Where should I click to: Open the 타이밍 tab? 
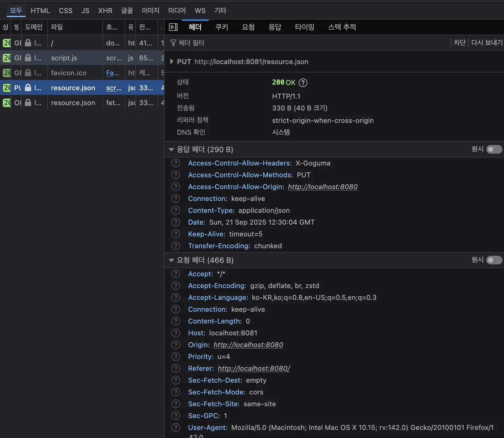(x=304, y=27)
